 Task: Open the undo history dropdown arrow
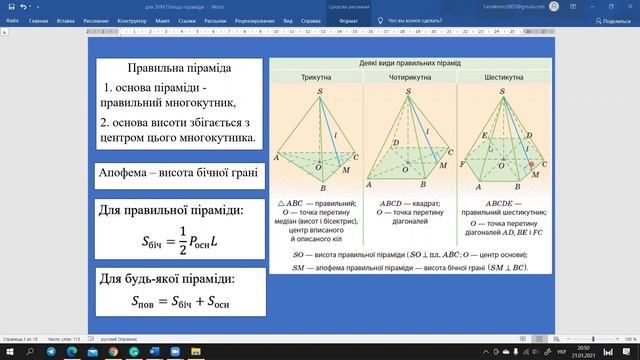point(30,7)
